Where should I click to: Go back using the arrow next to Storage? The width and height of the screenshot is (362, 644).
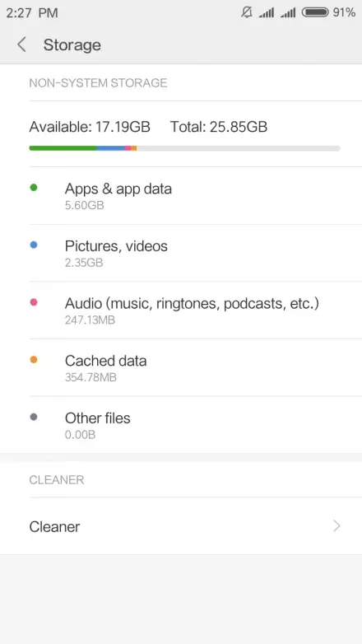click(21, 44)
